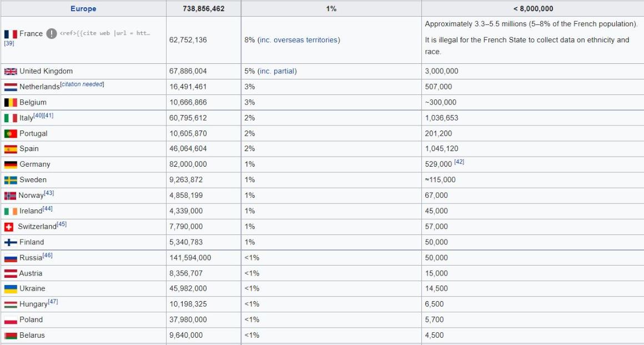Click the Switzerland flag icon

(9, 227)
